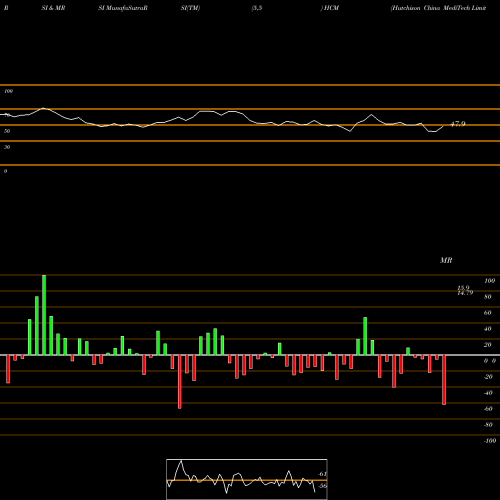Click the 15.9 value label

pos(463,288)
